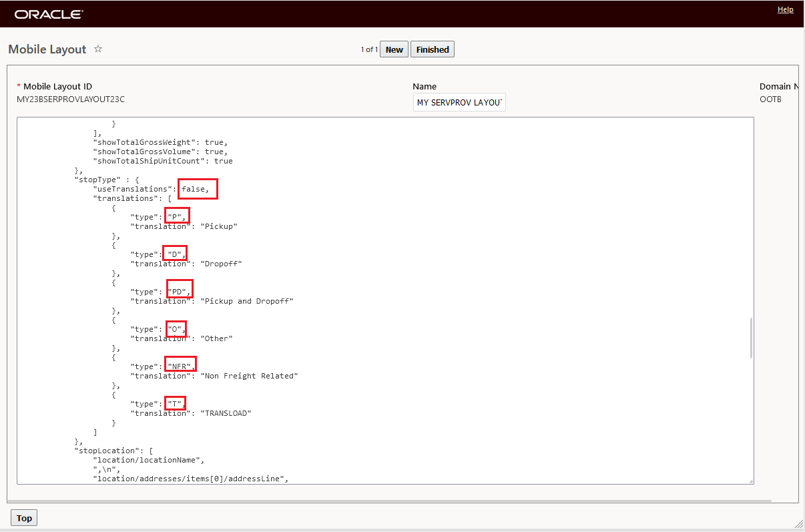The image size is (805, 532).
Task: Click the Top button
Action: click(24, 518)
